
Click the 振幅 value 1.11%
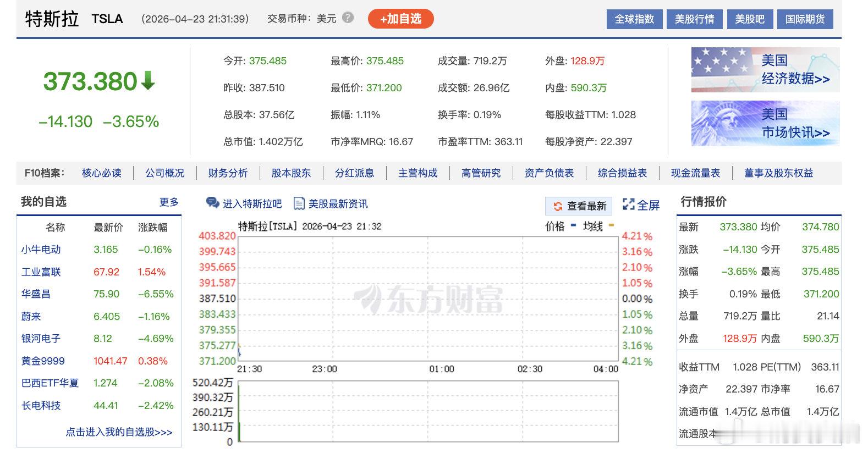368,115
